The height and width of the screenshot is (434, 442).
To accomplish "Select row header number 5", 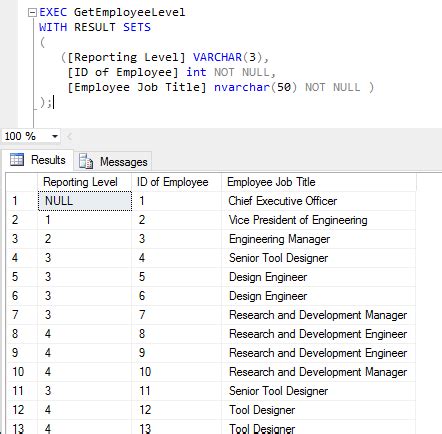I will 22,277.
